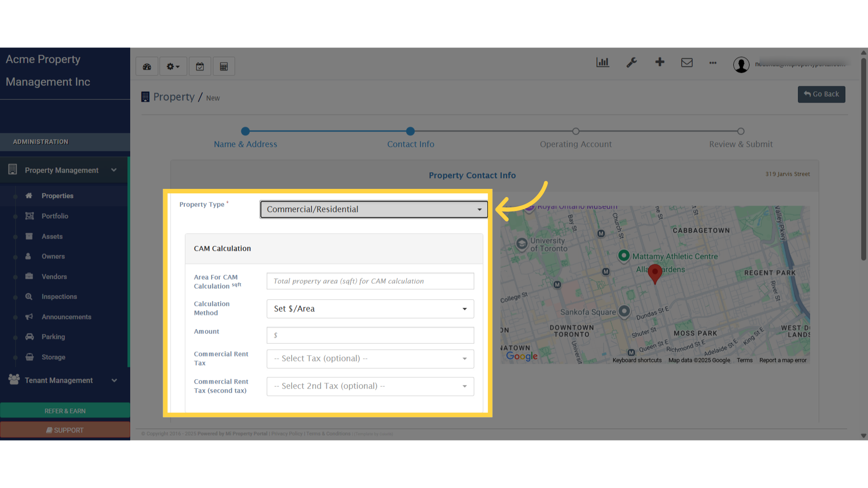Open the calculator icon in toolbar
The width and height of the screenshot is (868, 488).
click(x=224, y=66)
